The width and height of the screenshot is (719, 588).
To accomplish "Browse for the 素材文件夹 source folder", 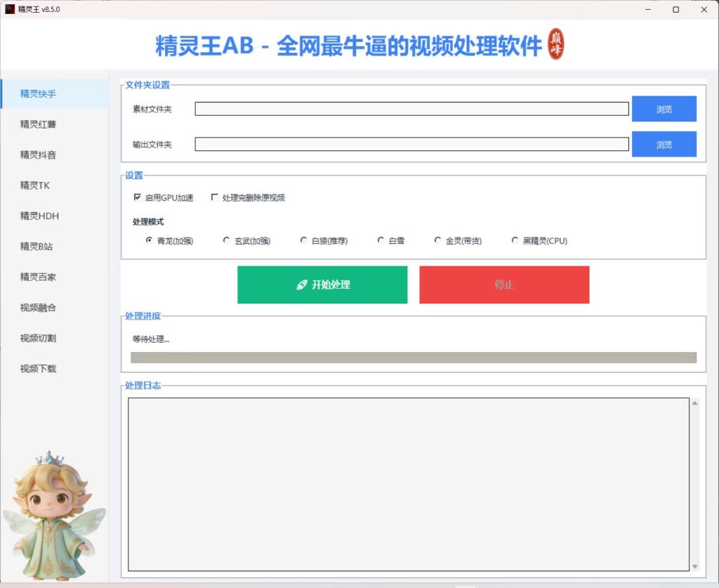I will [664, 109].
